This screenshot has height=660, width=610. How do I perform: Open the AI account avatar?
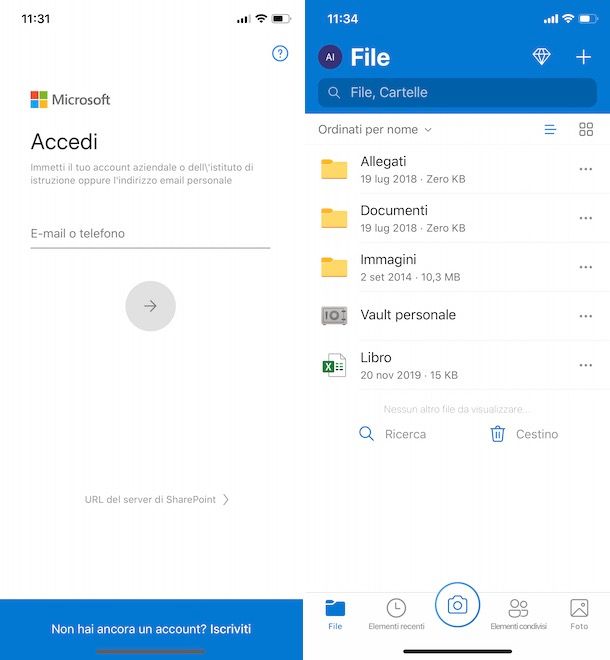330,57
